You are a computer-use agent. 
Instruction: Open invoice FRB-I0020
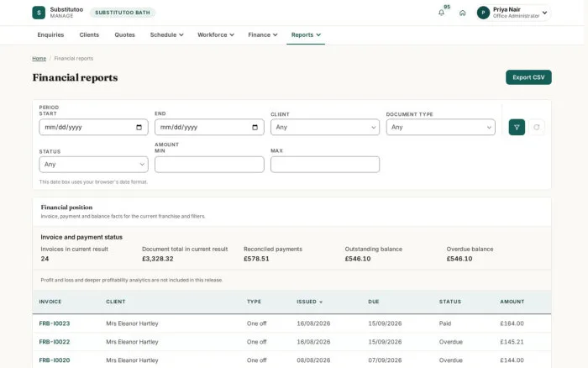pyautogui.click(x=55, y=360)
